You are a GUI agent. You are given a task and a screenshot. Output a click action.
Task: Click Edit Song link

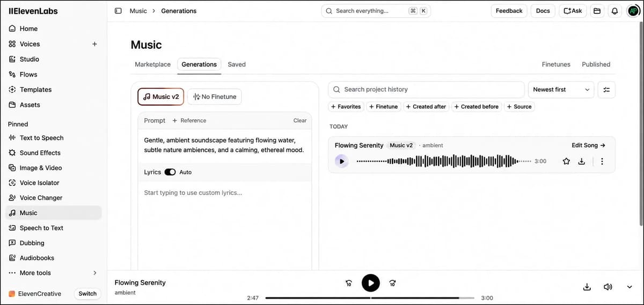(588, 145)
